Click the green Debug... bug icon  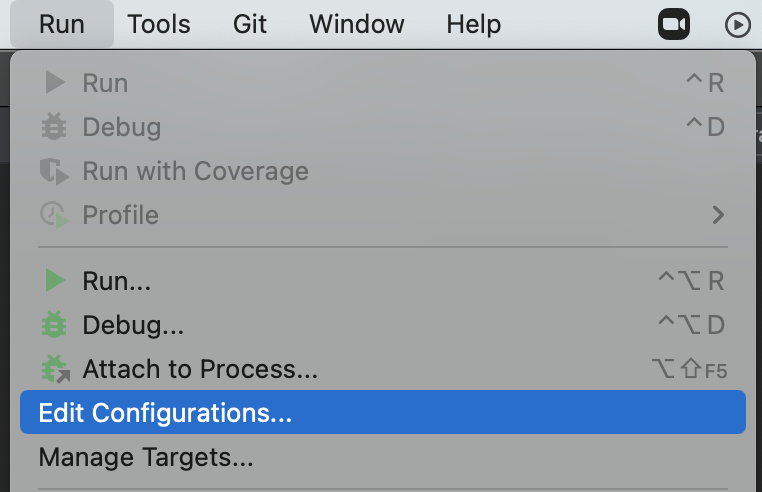[54, 325]
